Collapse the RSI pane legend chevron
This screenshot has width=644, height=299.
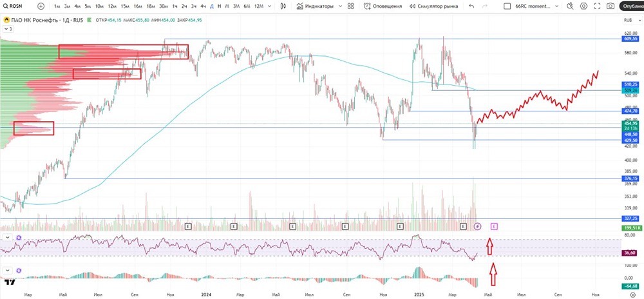pos(8,237)
